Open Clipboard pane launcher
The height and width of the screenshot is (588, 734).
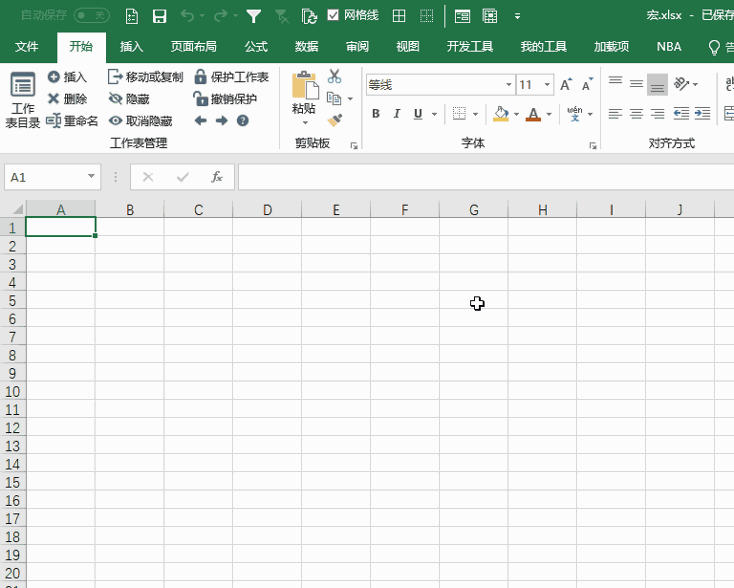click(354, 146)
